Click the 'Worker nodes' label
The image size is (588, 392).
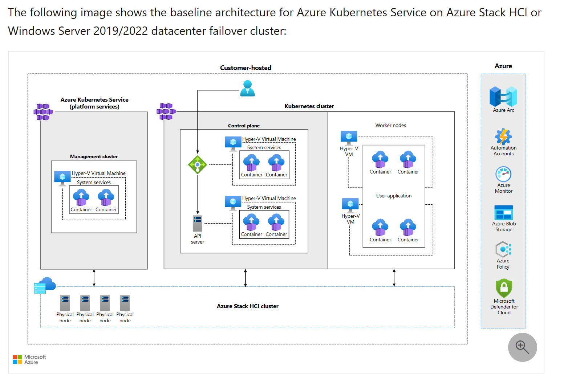tap(391, 125)
